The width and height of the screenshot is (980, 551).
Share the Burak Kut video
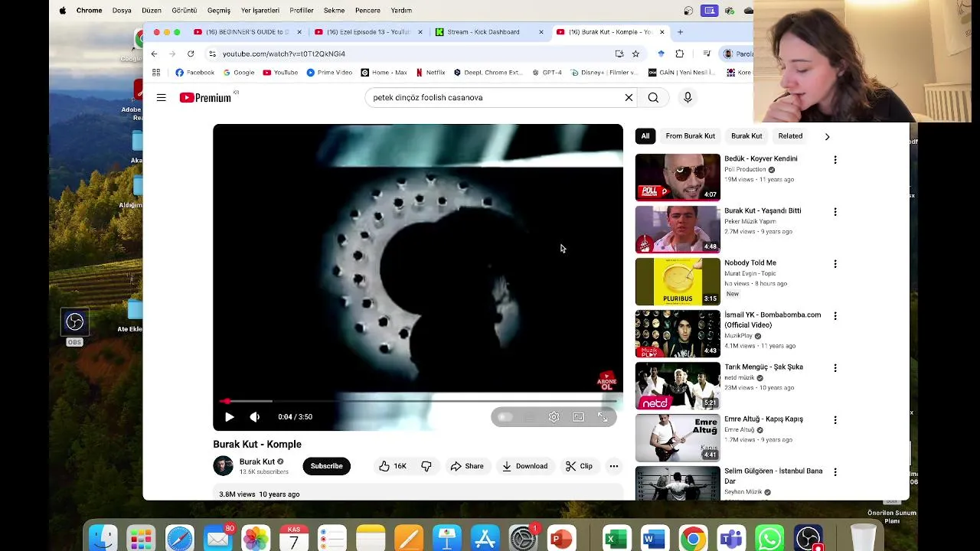(467, 466)
